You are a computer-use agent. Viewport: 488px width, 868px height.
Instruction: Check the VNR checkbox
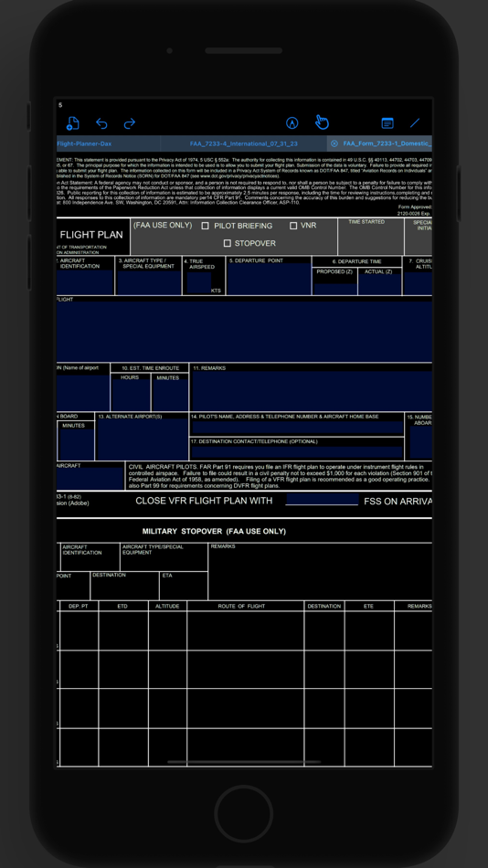pyautogui.click(x=293, y=226)
